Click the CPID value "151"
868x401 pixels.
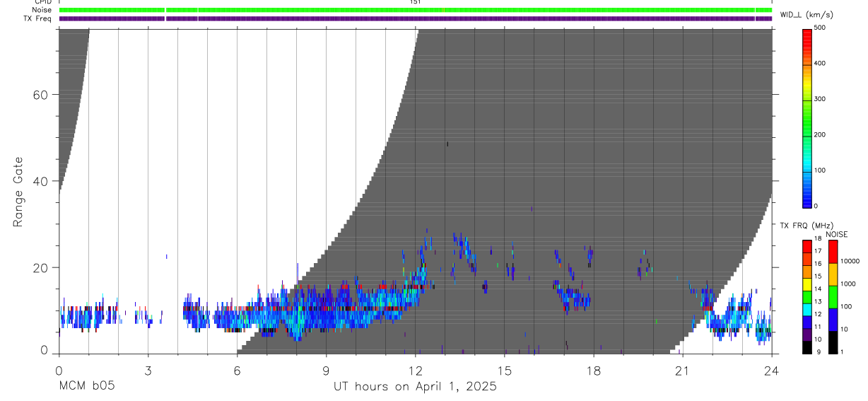click(x=415, y=2)
